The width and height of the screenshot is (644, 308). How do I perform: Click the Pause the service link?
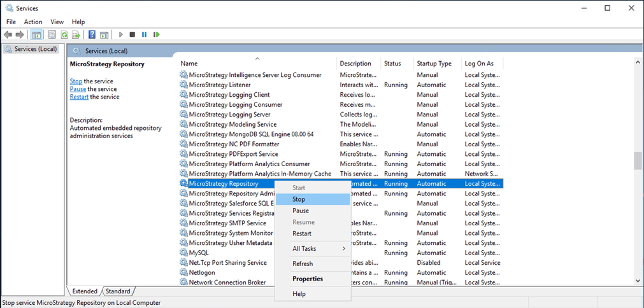pyautogui.click(x=78, y=89)
